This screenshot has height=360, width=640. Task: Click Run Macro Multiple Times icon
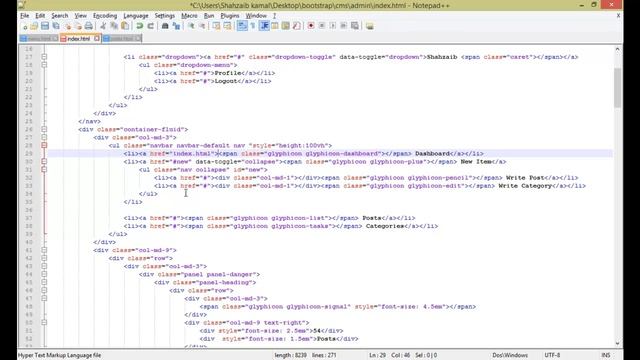[x=344, y=26]
